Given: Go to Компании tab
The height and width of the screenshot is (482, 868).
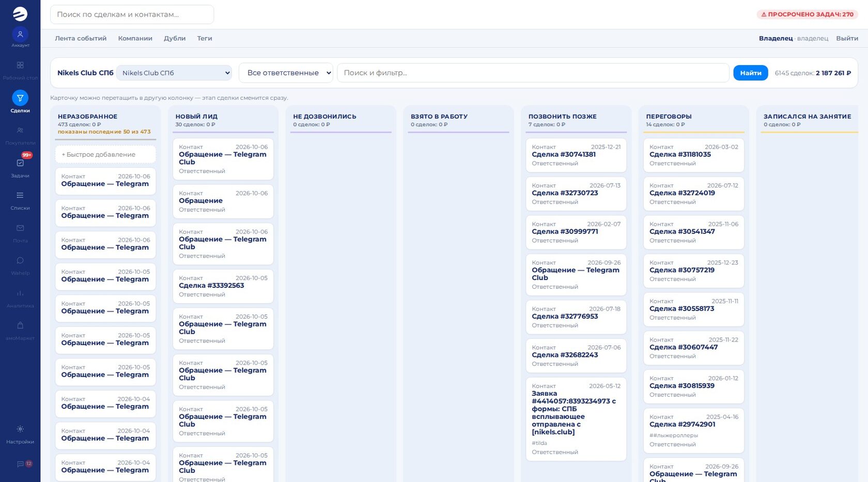Looking at the screenshot, I should pyautogui.click(x=135, y=38).
